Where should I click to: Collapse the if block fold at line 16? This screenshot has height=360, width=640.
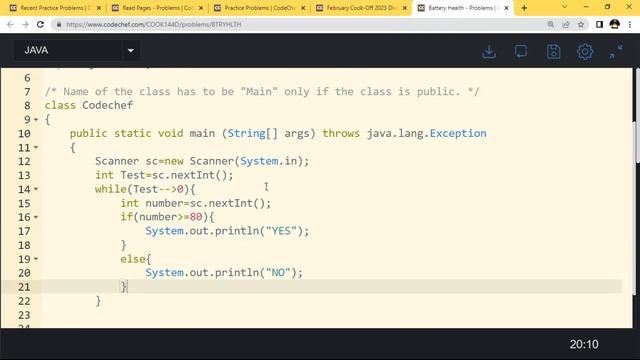pos(36,217)
